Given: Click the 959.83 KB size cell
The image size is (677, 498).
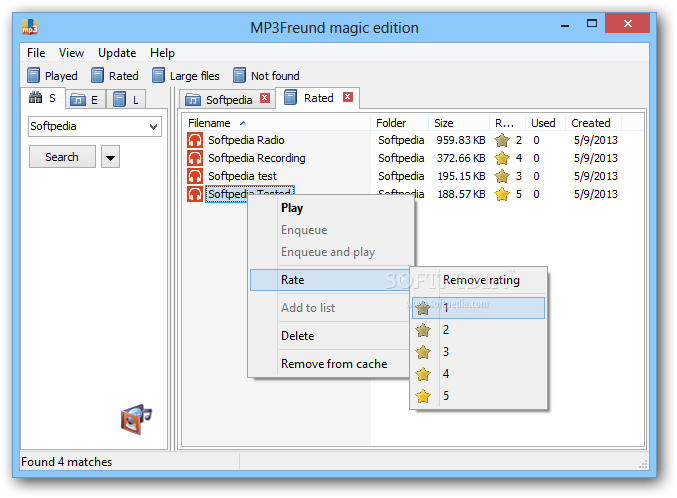Looking at the screenshot, I should (x=461, y=140).
